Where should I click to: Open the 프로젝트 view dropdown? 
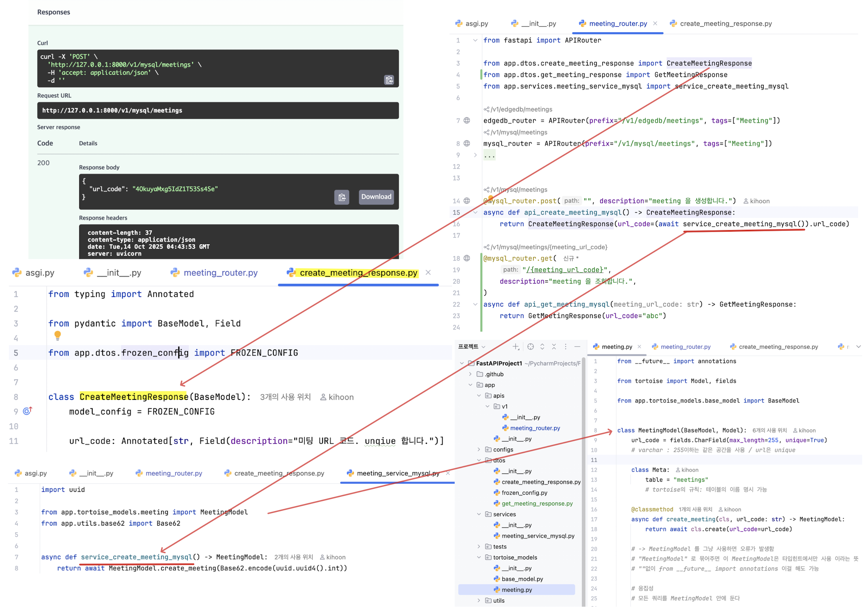click(472, 347)
